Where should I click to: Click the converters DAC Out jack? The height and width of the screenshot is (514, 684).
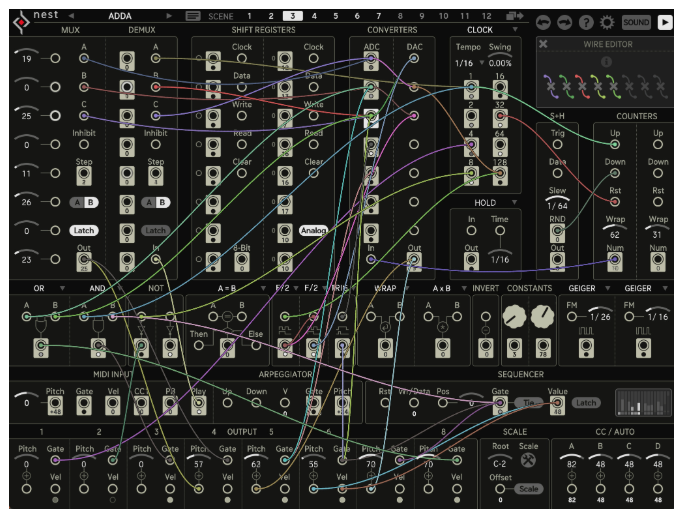(414, 261)
